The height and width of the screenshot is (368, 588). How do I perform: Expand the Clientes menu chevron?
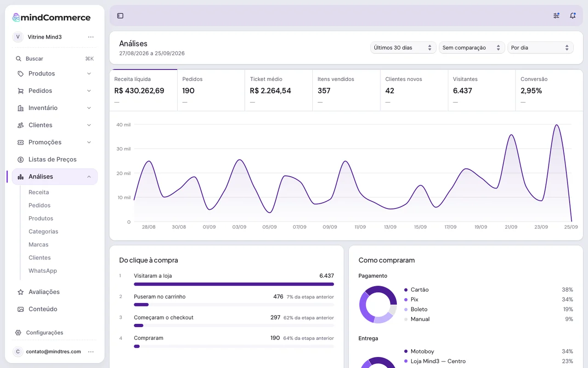point(89,125)
